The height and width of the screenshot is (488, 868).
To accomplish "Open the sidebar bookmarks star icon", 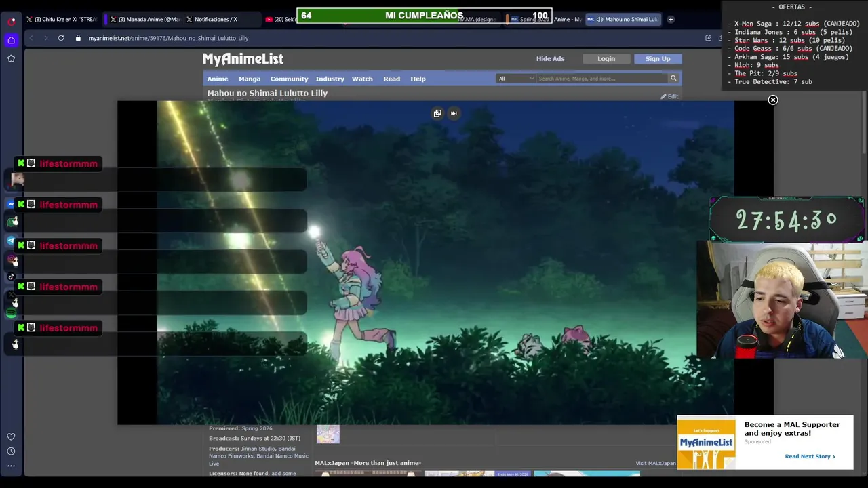I will tap(12, 58).
